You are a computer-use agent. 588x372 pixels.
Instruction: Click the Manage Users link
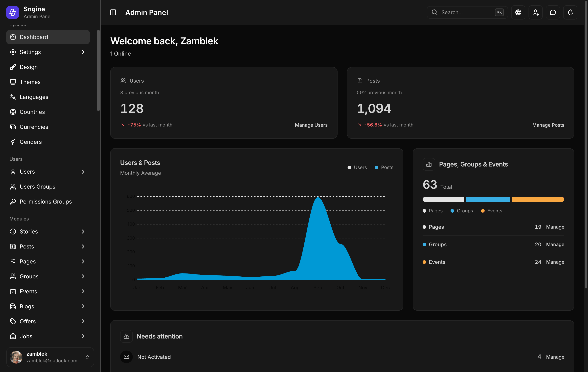(x=311, y=125)
